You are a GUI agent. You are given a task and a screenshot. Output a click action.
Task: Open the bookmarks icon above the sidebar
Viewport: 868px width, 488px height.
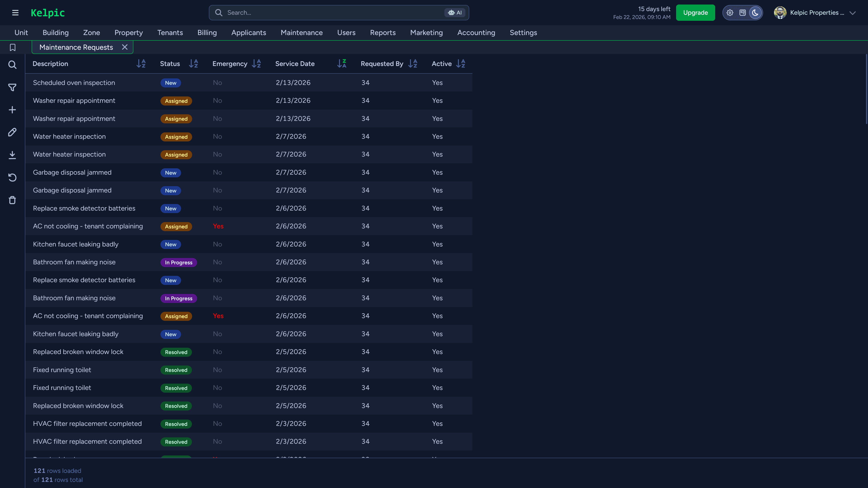(12, 47)
